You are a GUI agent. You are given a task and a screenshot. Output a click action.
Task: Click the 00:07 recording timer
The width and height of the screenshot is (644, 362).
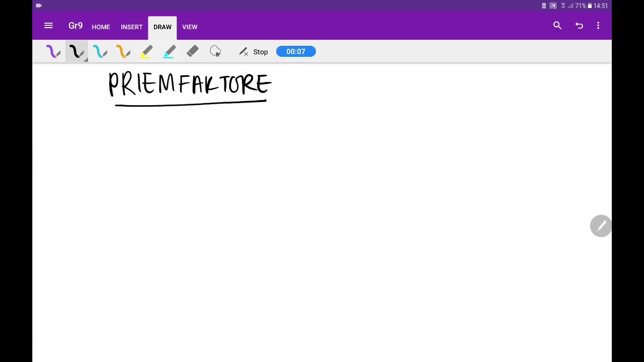click(x=296, y=51)
